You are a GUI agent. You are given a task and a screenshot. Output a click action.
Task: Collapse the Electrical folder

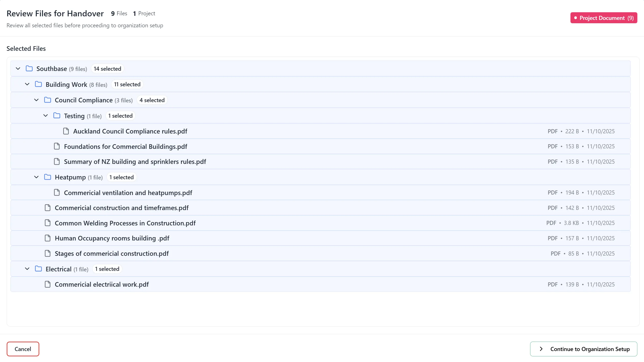(x=27, y=269)
